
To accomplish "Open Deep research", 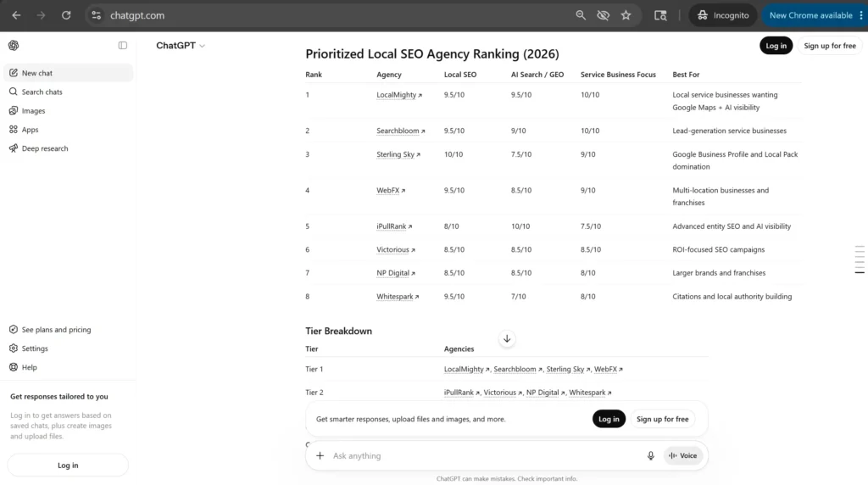I will [x=69, y=148].
